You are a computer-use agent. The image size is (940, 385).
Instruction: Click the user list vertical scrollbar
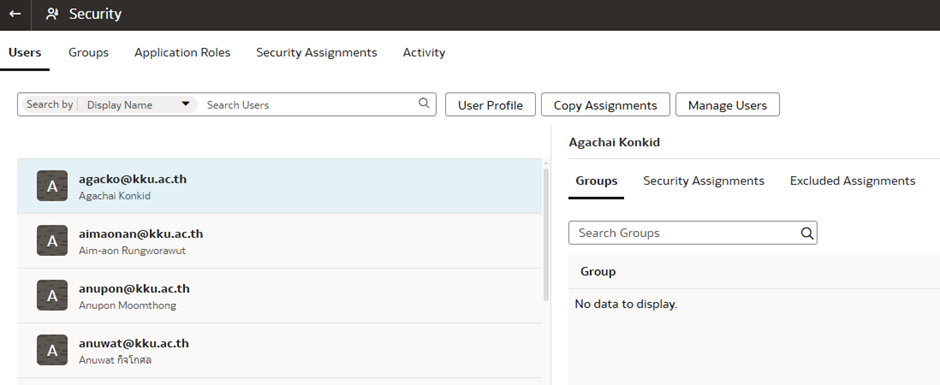[546, 234]
